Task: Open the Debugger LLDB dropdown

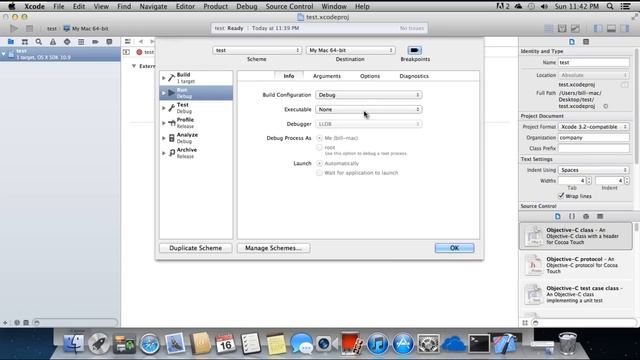Action: [x=369, y=124]
